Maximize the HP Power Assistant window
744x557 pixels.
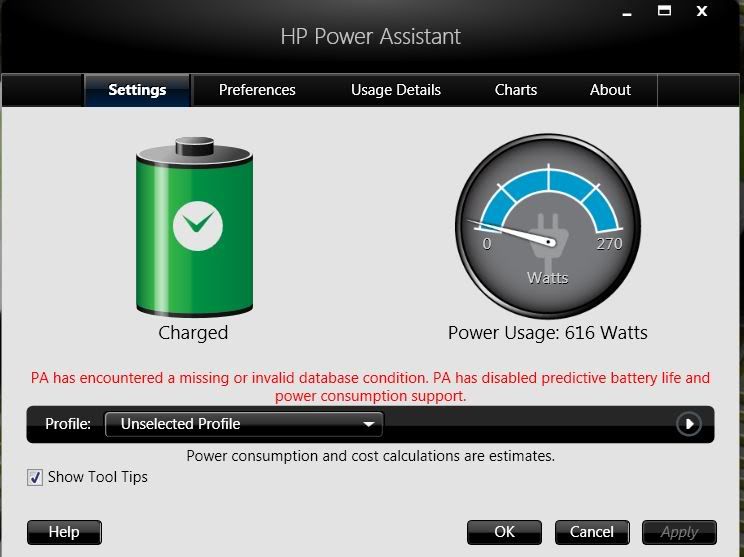[664, 10]
